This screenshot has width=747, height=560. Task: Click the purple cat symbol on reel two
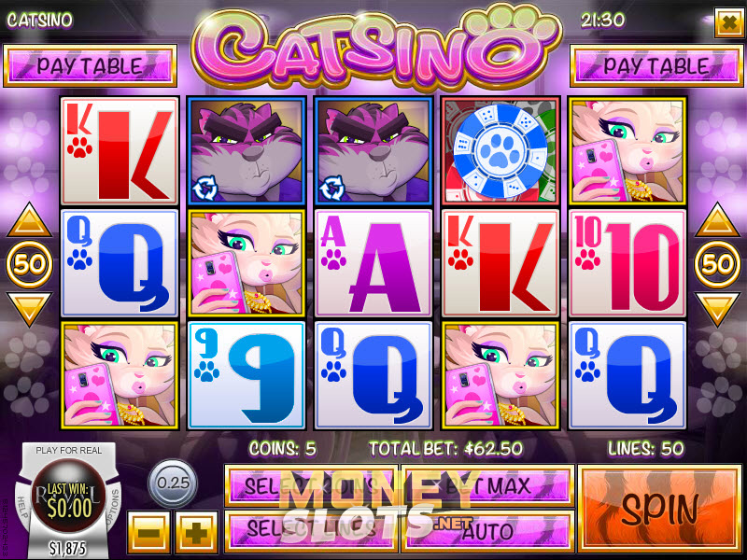pos(247,151)
